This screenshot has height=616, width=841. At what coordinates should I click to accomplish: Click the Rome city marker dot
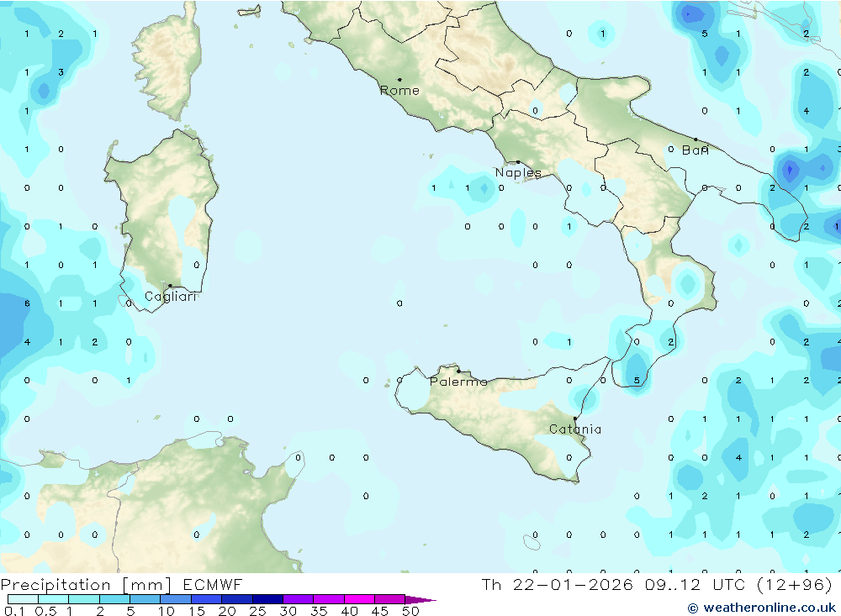click(x=399, y=80)
